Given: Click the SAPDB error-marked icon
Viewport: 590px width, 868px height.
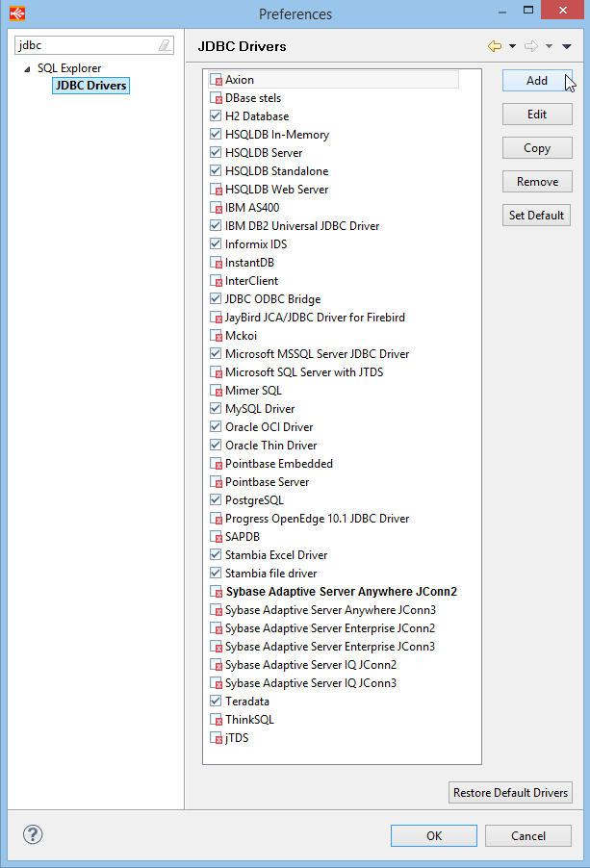Looking at the screenshot, I should (216, 536).
